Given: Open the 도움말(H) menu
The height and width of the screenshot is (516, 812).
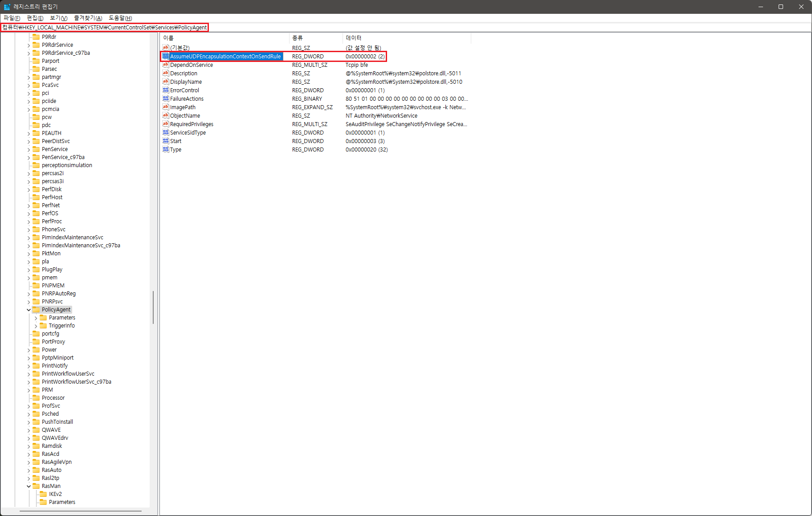Looking at the screenshot, I should click(120, 18).
